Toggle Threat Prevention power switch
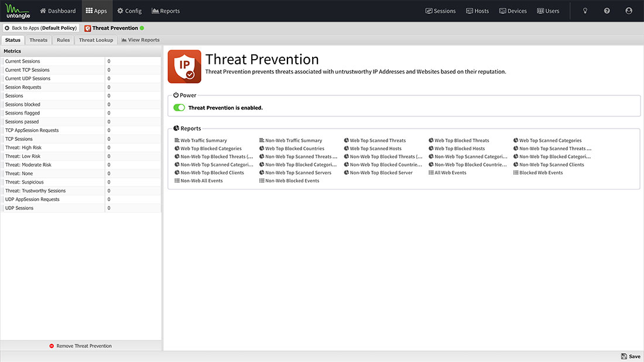644x362 pixels. coord(179,108)
